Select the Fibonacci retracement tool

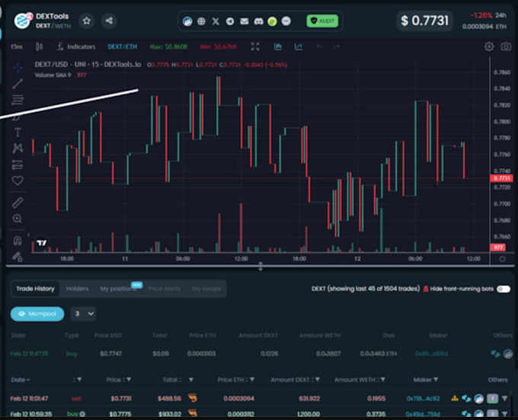18,100
